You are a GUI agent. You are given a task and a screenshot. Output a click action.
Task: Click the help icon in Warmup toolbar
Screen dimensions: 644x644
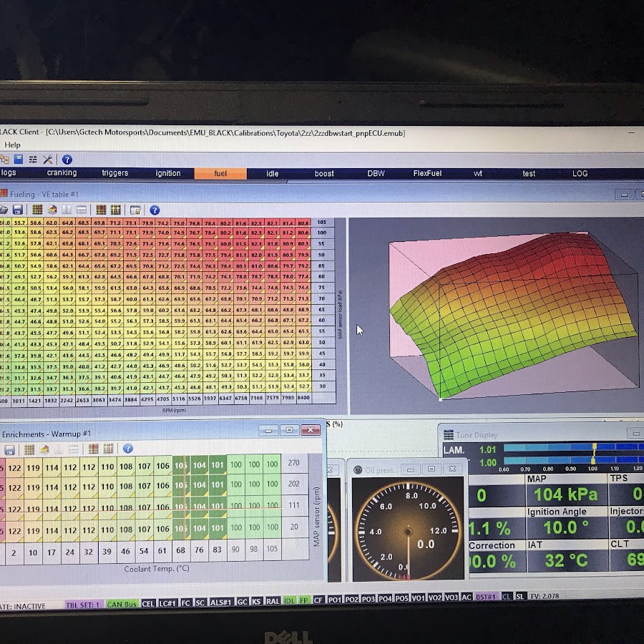click(128, 449)
